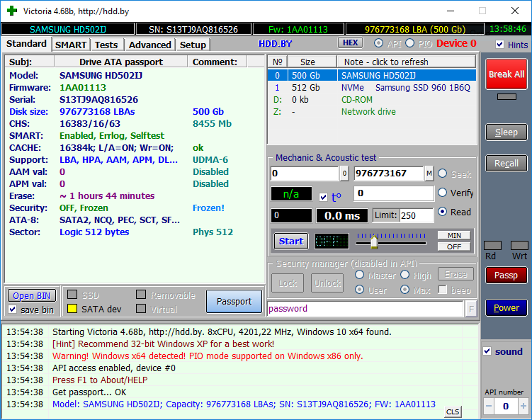Image resolution: width=532 pixels, height=420 pixels.
Task: Click the Open BIN button
Action: (32, 296)
